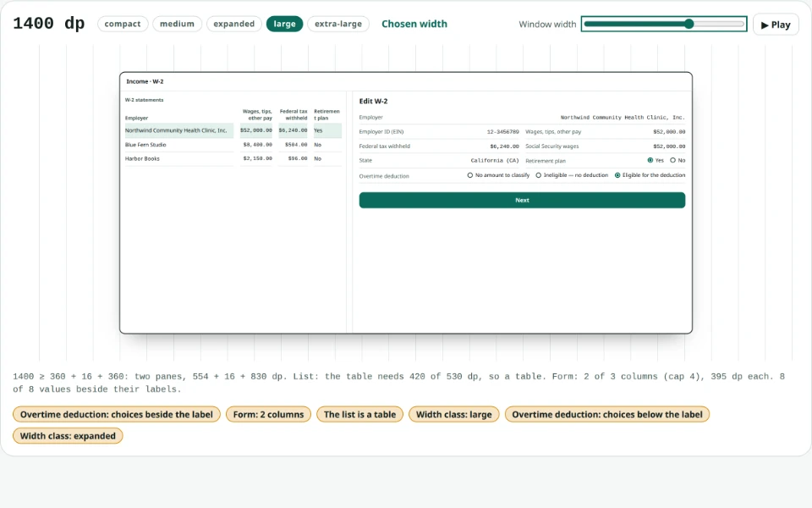Click the Width class: expanded chip

68,436
